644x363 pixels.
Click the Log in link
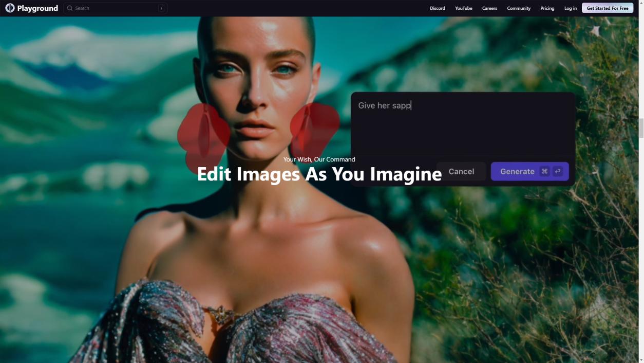pyautogui.click(x=571, y=8)
